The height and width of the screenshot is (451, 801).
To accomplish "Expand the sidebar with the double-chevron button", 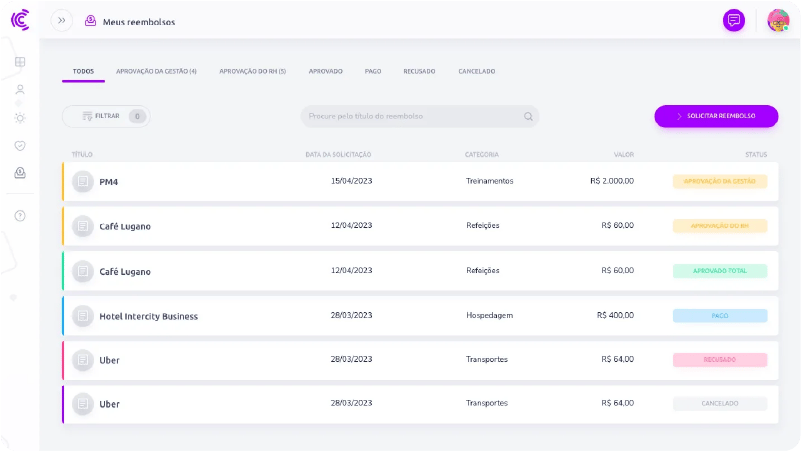I will click(x=62, y=20).
